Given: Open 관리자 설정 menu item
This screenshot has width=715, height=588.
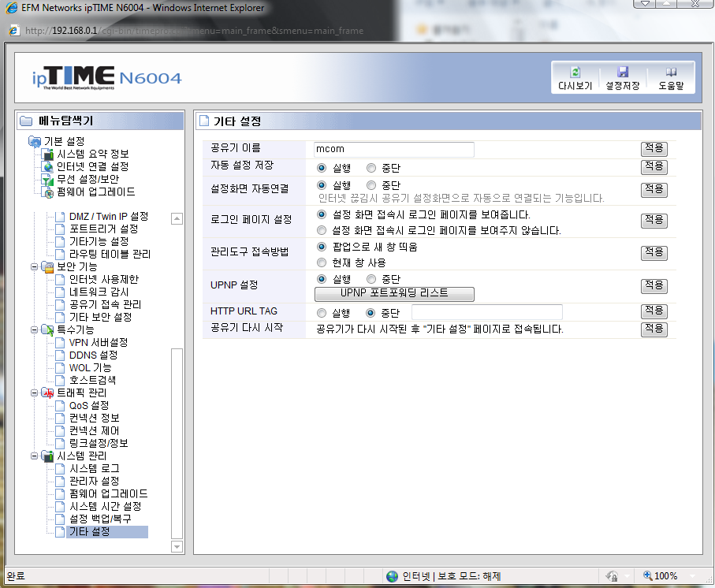Looking at the screenshot, I should tap(94, 481).
